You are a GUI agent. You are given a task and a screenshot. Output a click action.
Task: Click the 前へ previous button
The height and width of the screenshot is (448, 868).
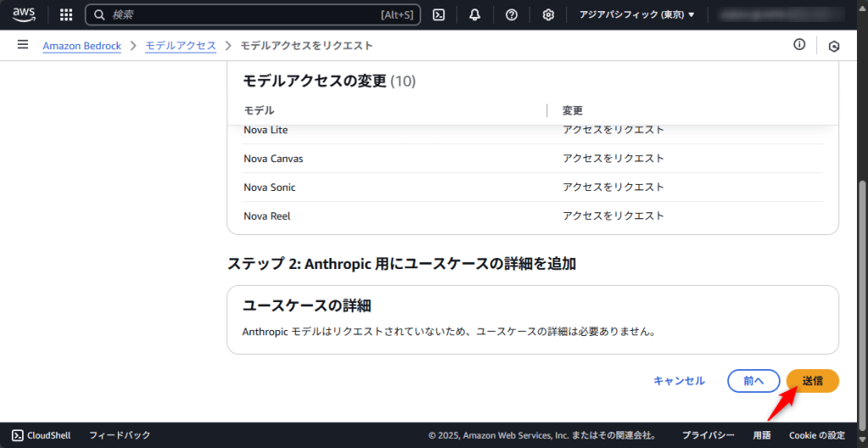[754, 381]
